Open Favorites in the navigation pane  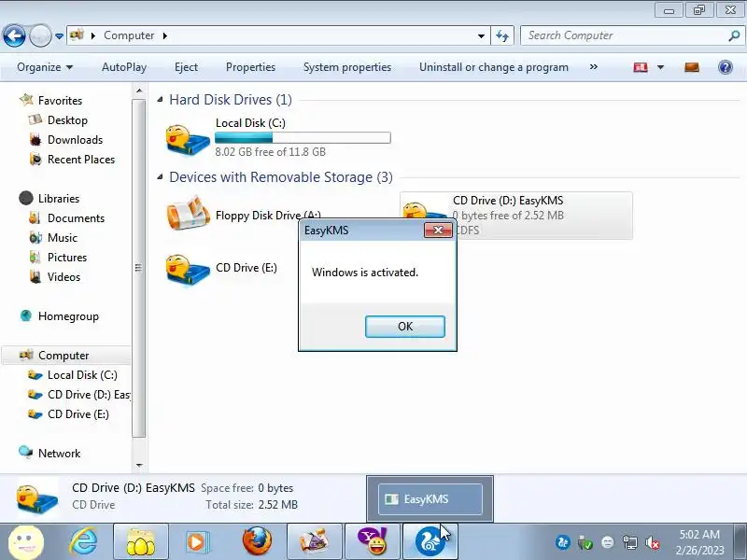coord(60,101)
